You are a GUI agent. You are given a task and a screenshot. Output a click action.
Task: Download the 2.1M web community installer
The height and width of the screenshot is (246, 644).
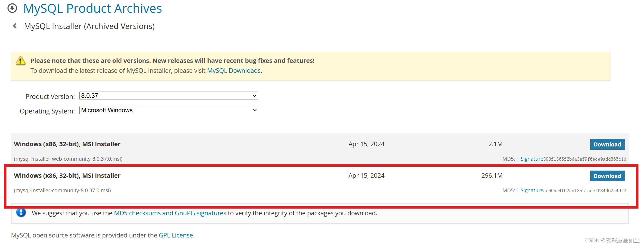pos(607,144)
